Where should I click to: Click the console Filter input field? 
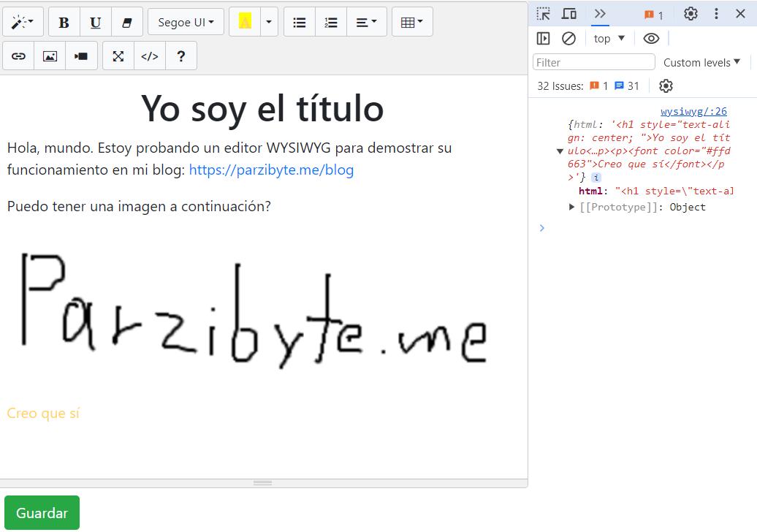594,62
